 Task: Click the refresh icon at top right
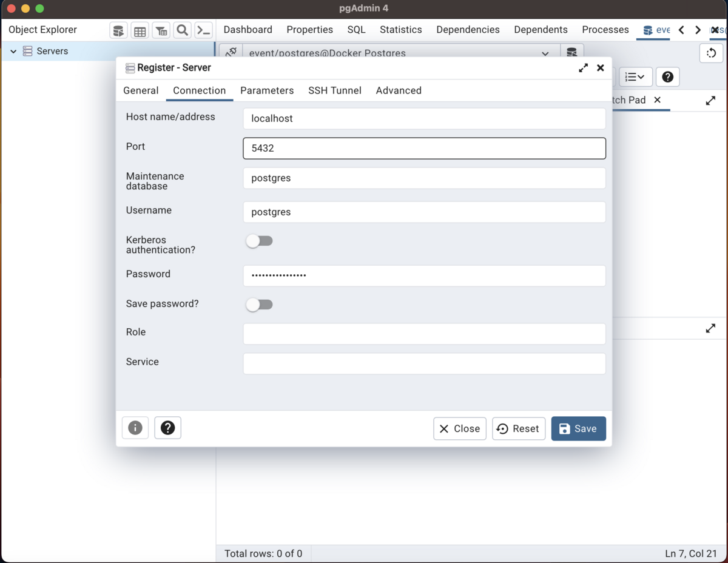pos(712,53)
